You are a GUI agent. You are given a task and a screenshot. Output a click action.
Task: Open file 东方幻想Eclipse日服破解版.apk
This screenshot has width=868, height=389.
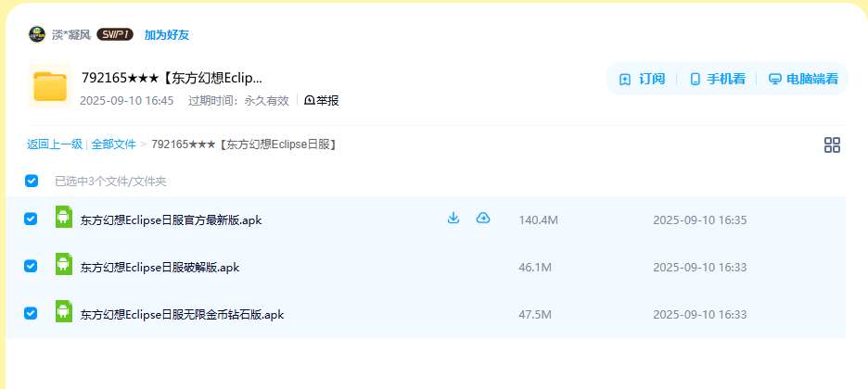(x=160, y=268)
